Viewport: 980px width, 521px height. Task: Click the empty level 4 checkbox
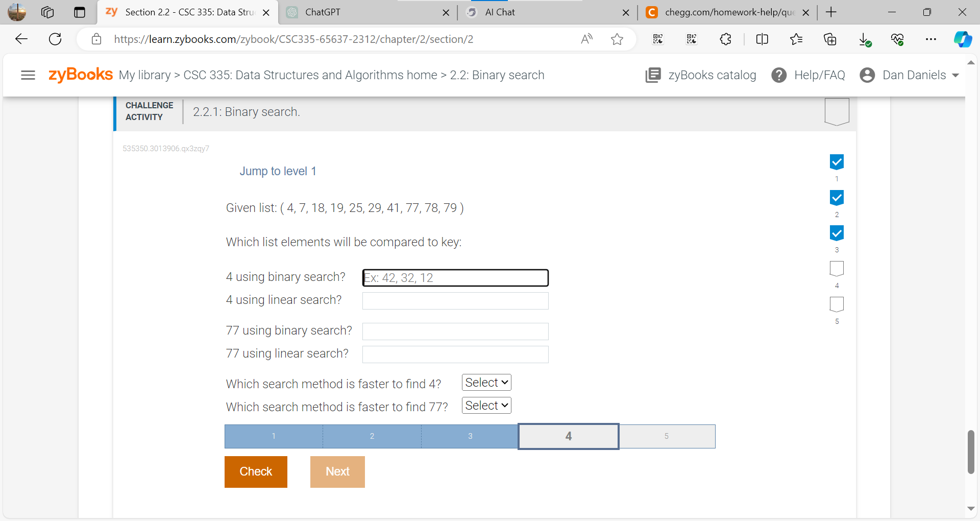point(837,269)
